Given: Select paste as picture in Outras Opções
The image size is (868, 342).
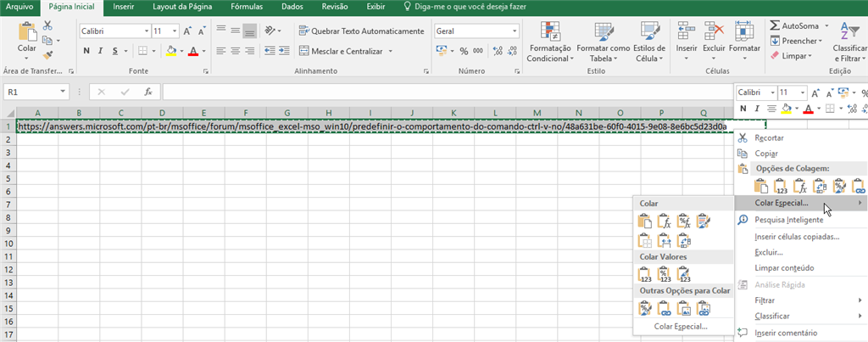Looking at the screenshot, I should pos(684,308).
